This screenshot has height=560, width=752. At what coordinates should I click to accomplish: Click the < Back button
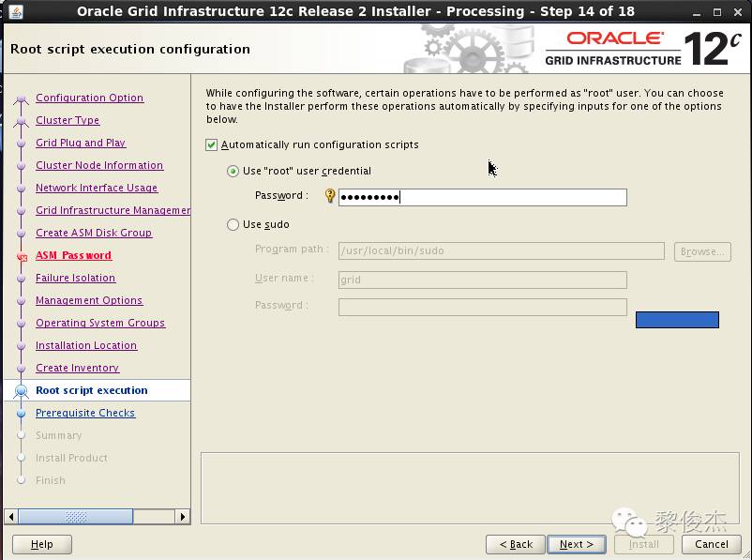(x=516, y=544)
